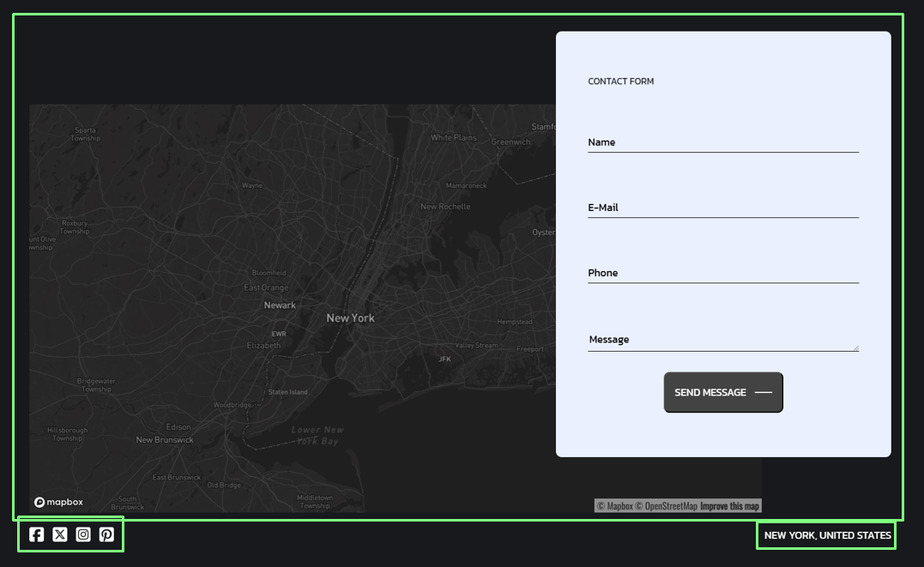Click the X (Twitter) icon

click(60, 534)
